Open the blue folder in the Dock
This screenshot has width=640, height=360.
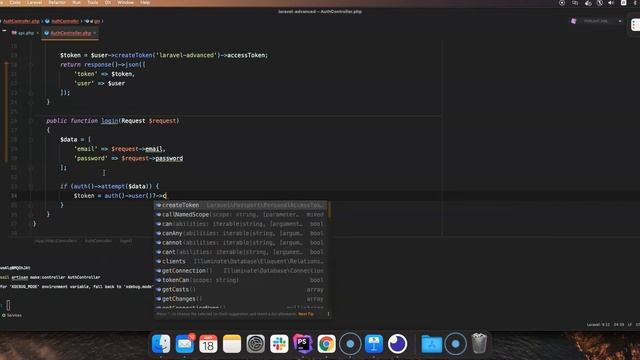click(x=431, y=344)
